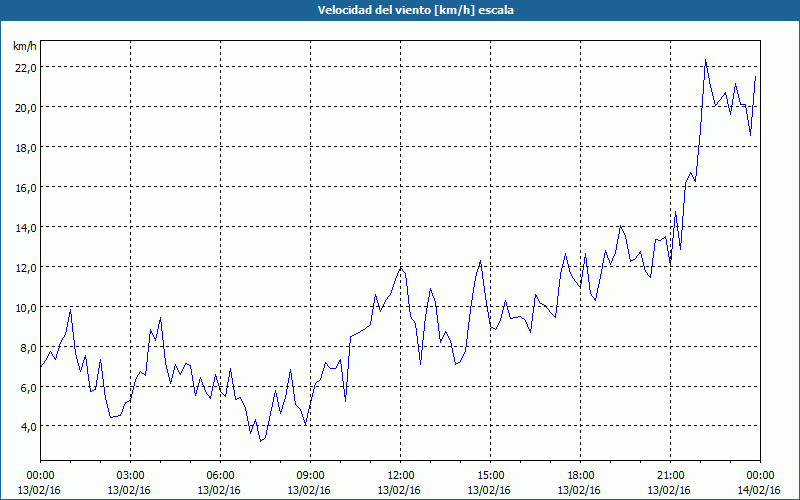Image resolution: width=800 pixels, height=500 pixels.
Task: Select the '06:00' time label
Action: (x=220, y=476)
